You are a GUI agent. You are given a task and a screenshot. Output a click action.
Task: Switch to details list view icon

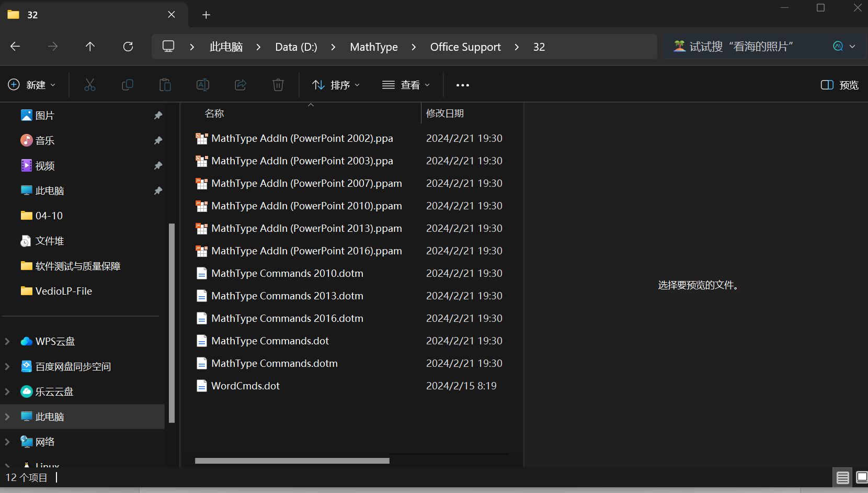(842, 477)
